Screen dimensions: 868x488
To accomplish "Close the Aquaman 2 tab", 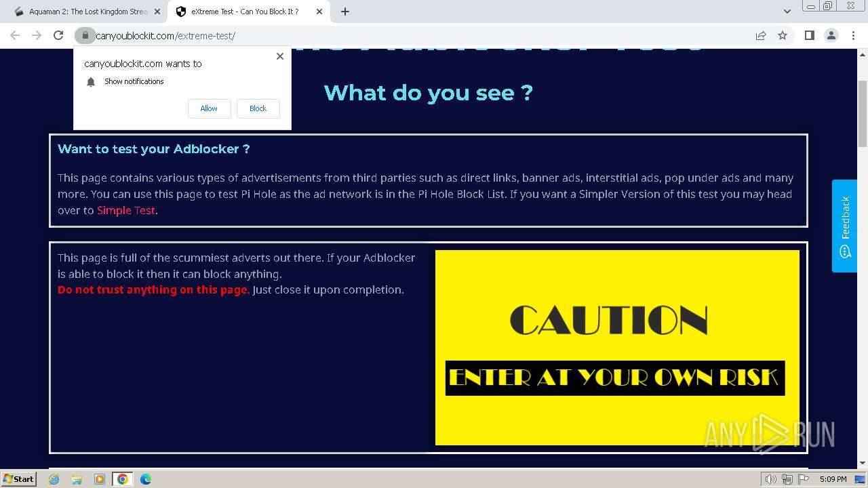I will tap(157, 12).
